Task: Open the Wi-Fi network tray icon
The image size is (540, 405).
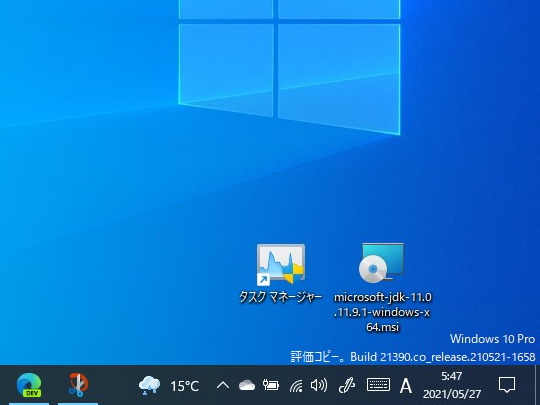Action: 295,386
